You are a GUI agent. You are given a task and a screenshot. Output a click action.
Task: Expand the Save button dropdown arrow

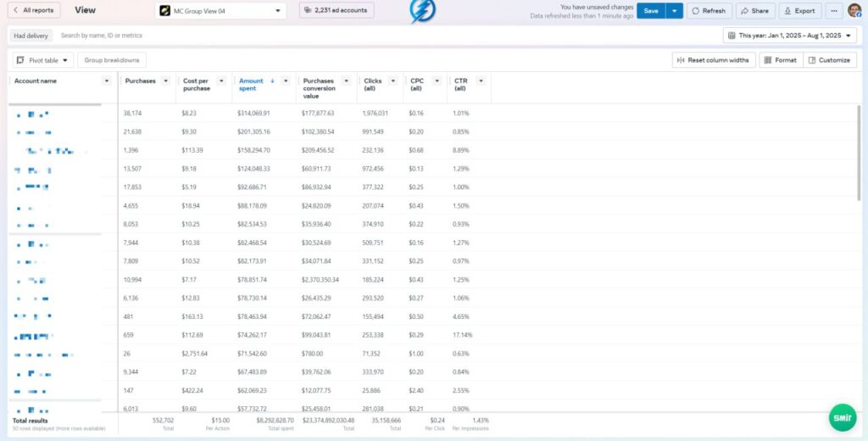coord(674,11)
